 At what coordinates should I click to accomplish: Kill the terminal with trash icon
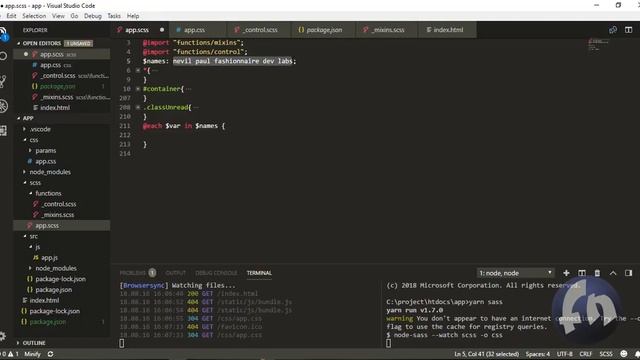pos(597,273)
